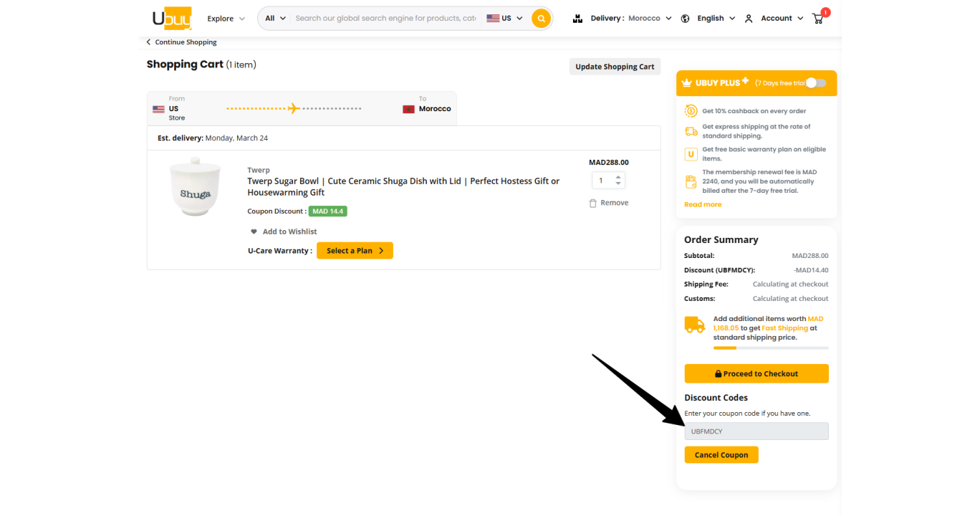Click Update Shopping Cart button

(615, 67)
